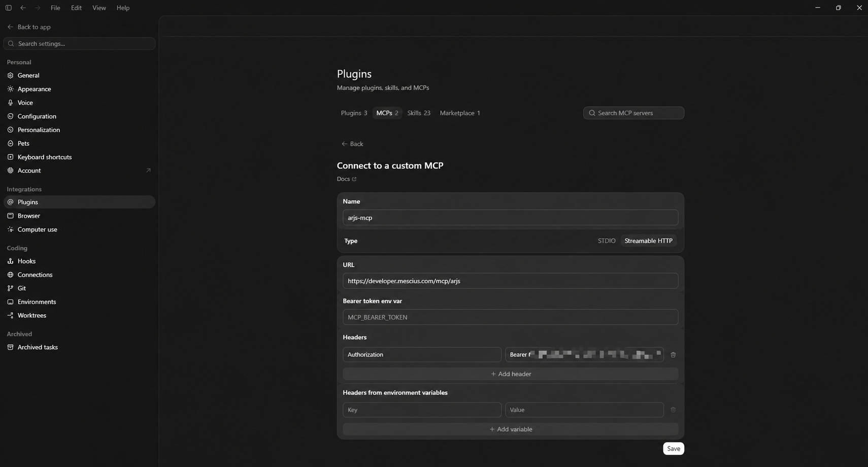868x467 pixels.
Task: Focus the Bearer token env var field
Action: pyautogui.click(x=511, y=317)
